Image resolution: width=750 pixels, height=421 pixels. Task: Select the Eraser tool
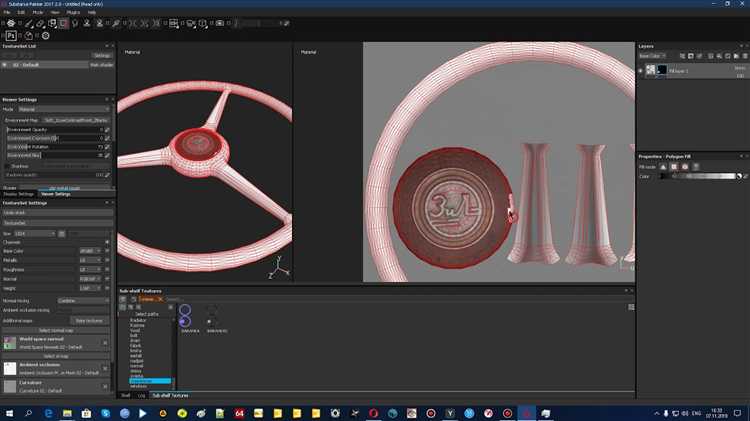41,23
